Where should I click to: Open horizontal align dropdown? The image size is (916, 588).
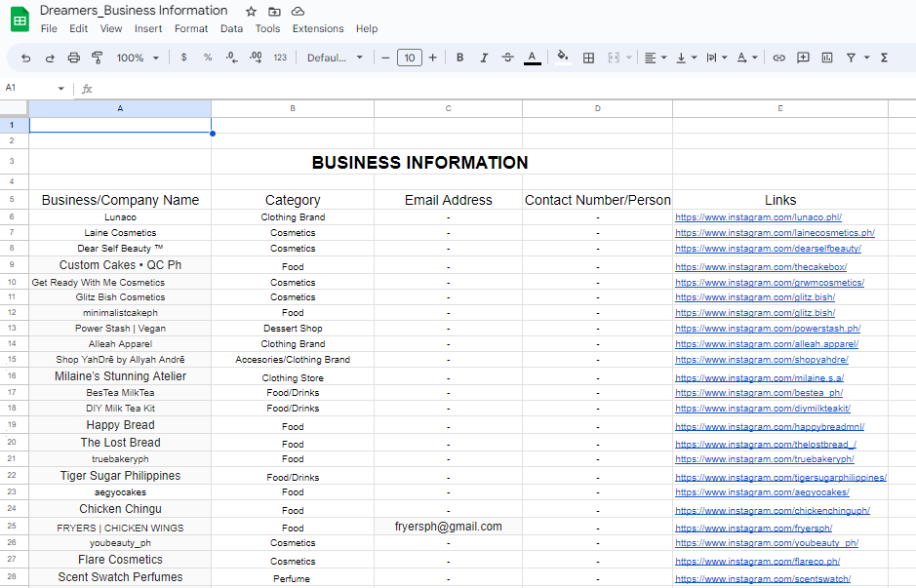656,58
